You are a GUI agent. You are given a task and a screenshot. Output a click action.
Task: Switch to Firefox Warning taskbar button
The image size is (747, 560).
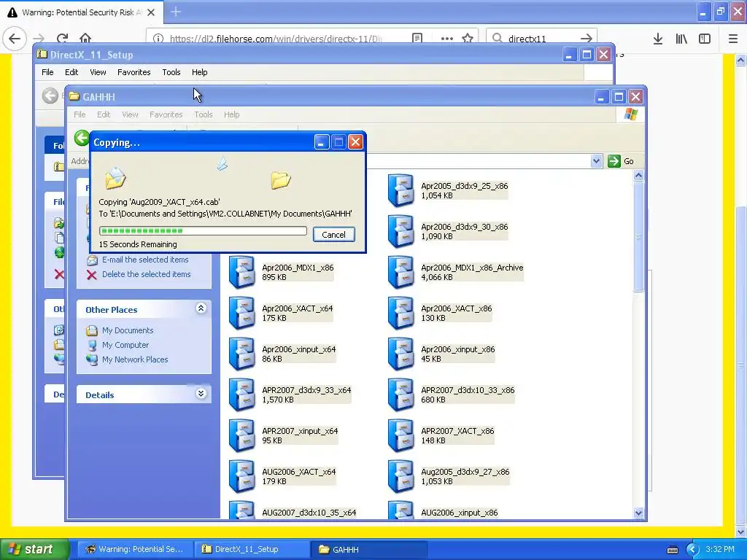click(134, 550)
